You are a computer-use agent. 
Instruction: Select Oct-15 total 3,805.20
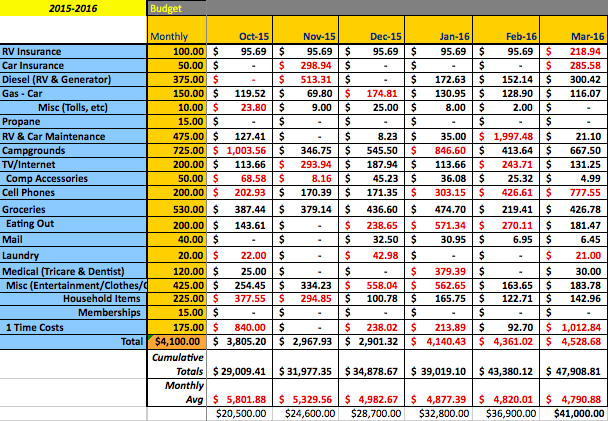(x=240, y=342)
